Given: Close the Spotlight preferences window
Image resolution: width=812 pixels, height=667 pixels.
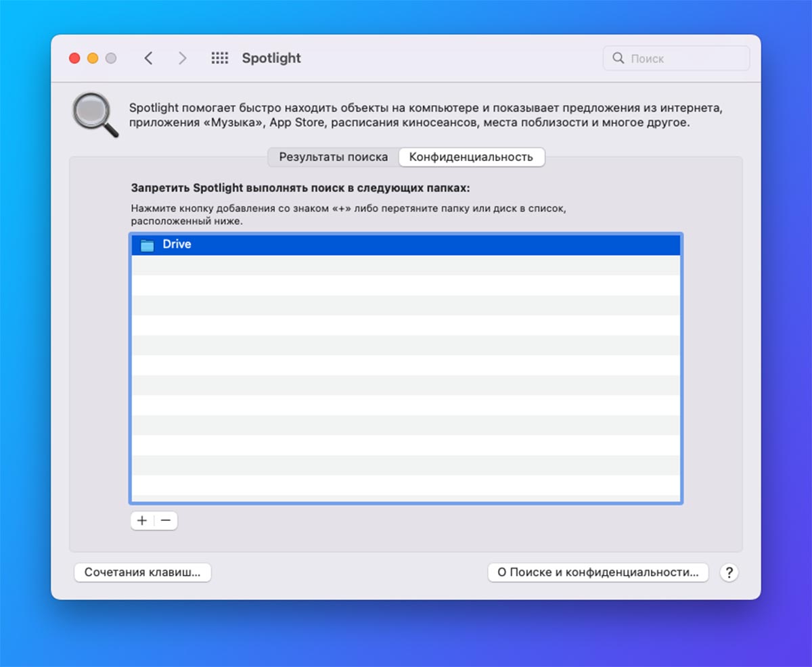Looking at the screenshot, I should 74,58.
